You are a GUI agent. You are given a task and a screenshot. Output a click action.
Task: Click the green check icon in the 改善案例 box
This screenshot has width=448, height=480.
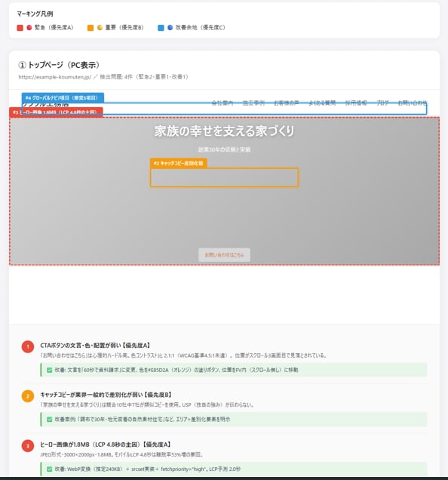point(49,420)
